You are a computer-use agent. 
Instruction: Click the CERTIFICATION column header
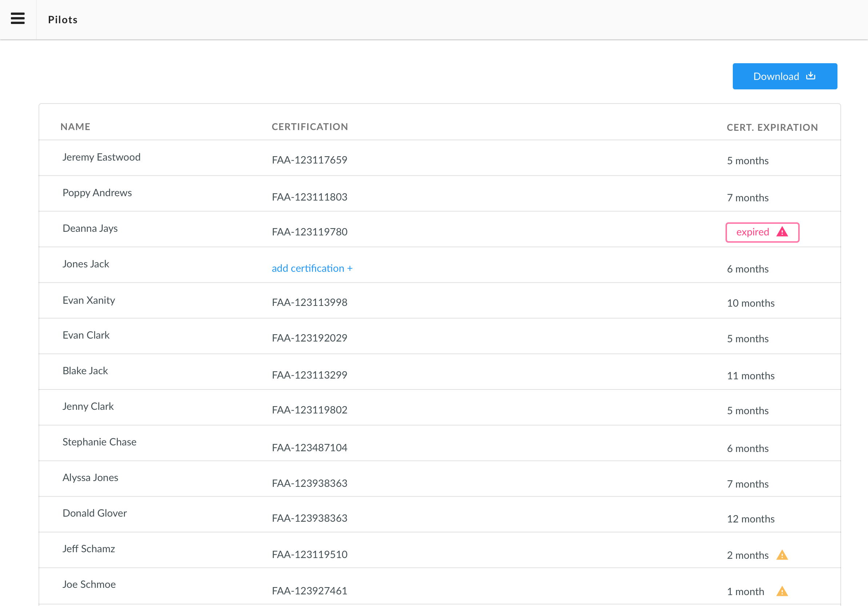(310, 126)
